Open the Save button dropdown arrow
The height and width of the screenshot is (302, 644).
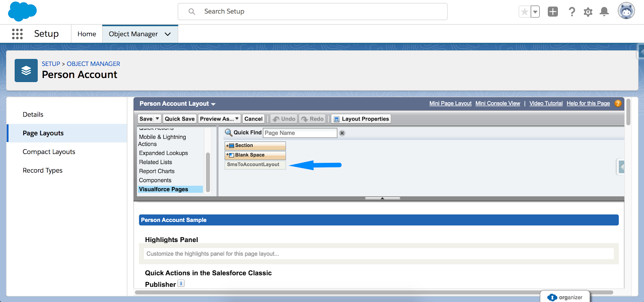tap(158, 119)
